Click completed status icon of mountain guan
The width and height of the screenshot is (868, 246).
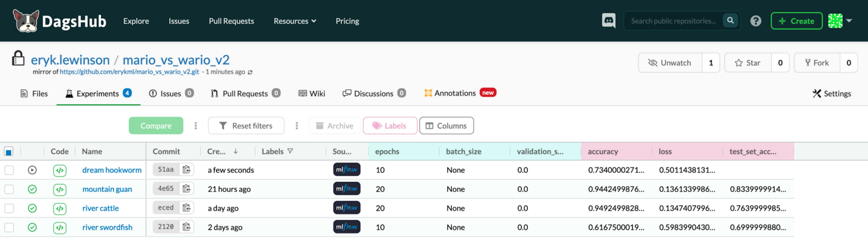32,189
